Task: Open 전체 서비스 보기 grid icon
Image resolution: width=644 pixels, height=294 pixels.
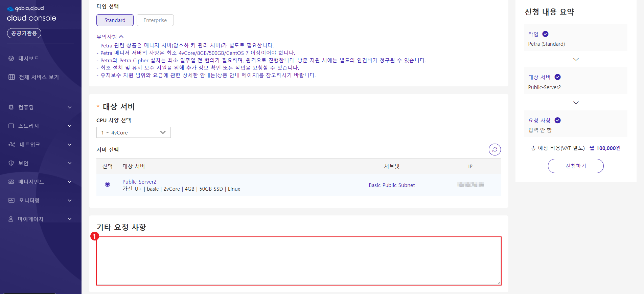Action: click(11, 77)
